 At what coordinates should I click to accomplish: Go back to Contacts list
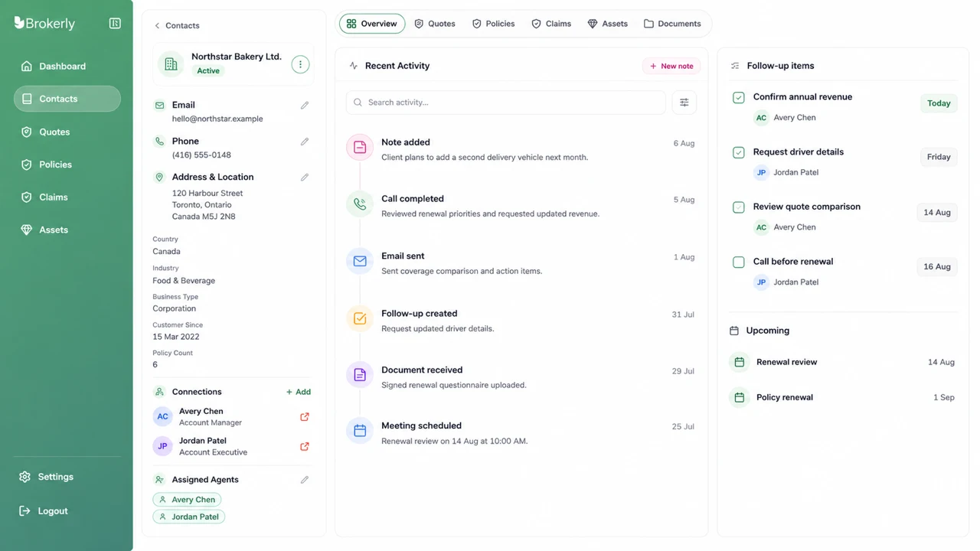coord(177,25)
